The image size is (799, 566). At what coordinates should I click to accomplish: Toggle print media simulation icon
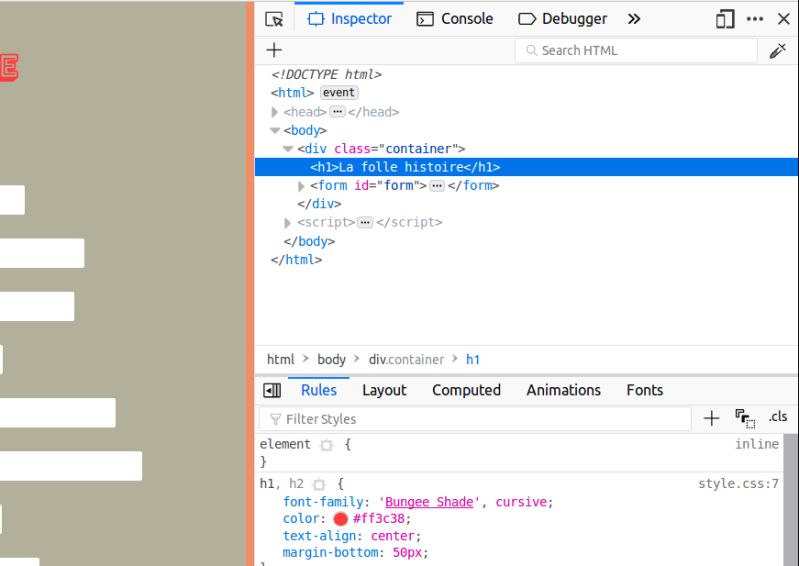pyautogui.click(x=744, y=418)
